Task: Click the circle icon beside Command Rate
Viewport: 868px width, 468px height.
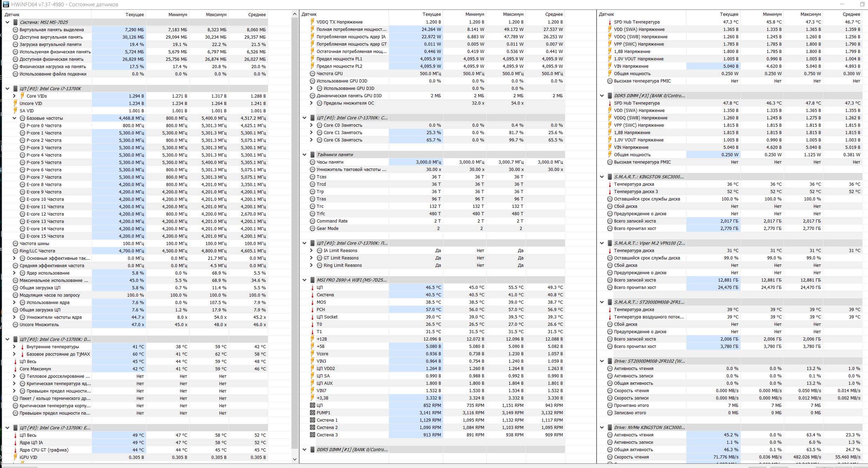Action: pyautogui.click(x=313, y=221)
